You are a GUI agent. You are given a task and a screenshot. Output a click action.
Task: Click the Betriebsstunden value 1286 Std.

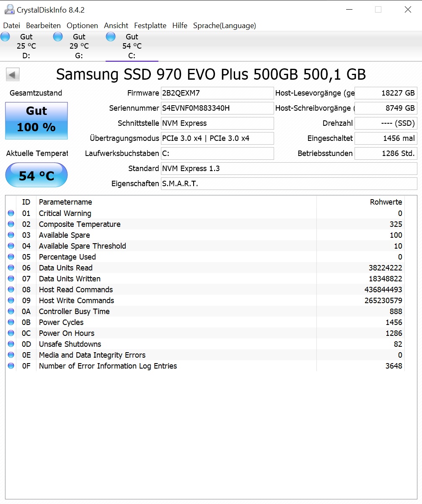386,153
